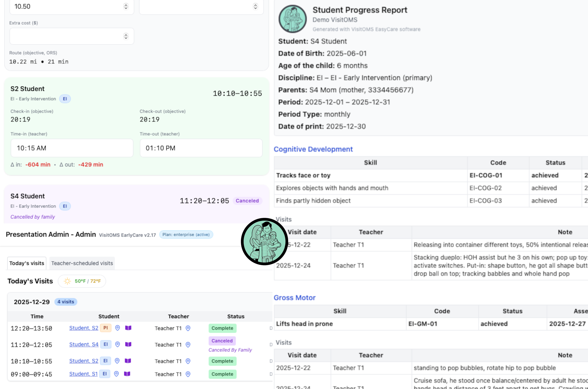Click the Plan: enterprise (active) badge
588x389 pixels.
186,234
